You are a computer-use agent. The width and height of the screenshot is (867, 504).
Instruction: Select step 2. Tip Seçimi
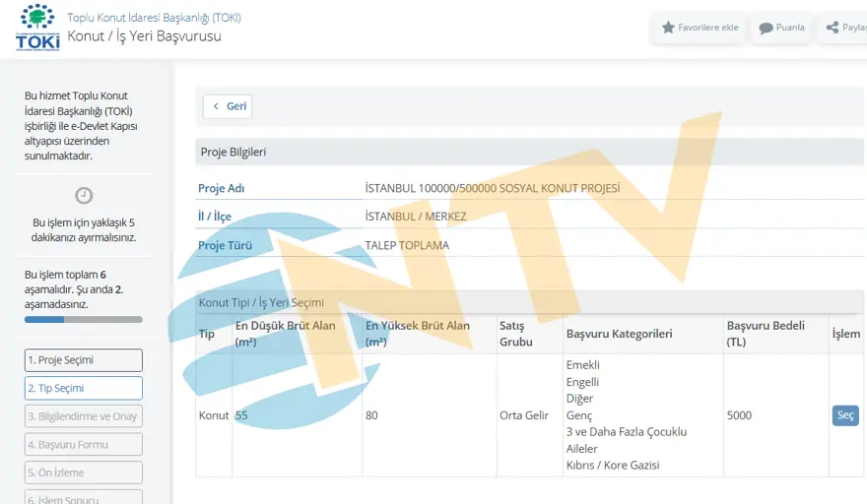click(84, 388)
